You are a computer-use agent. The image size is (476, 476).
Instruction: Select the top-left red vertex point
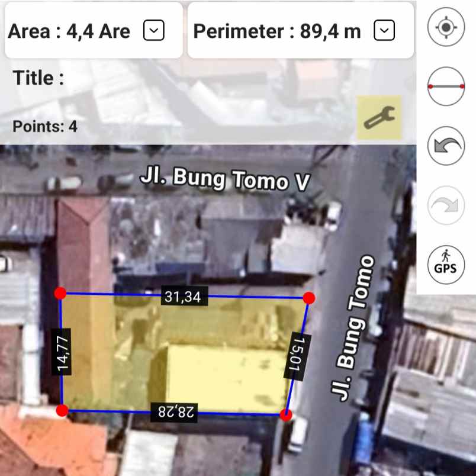(60, 293)
